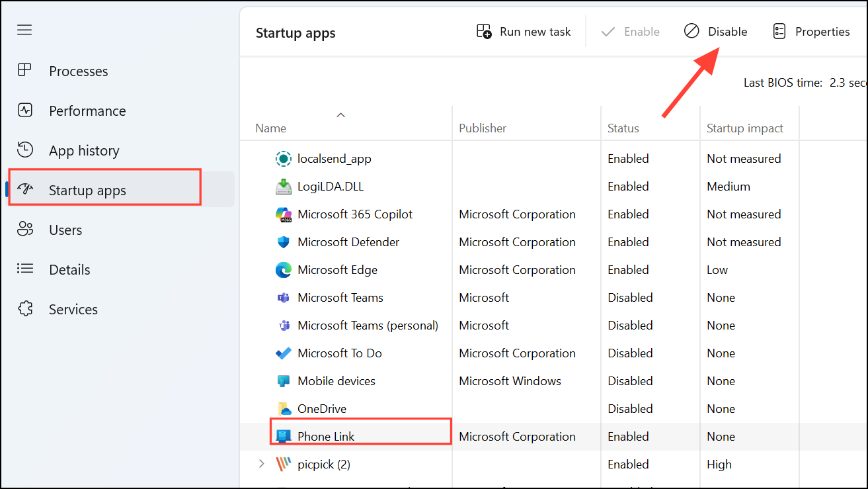The image size is (868, 489).
Task: Click the Services puzzle piece icon
Action: tap(24, 309)
